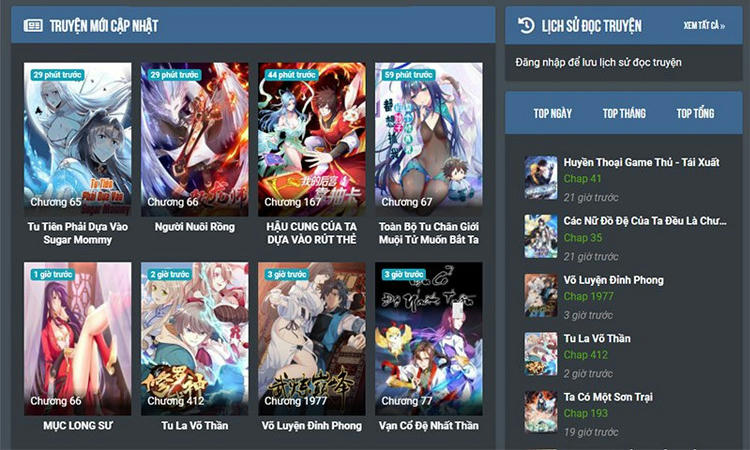
Task: Select the Top Tổng tab
Action: point(695,113)
